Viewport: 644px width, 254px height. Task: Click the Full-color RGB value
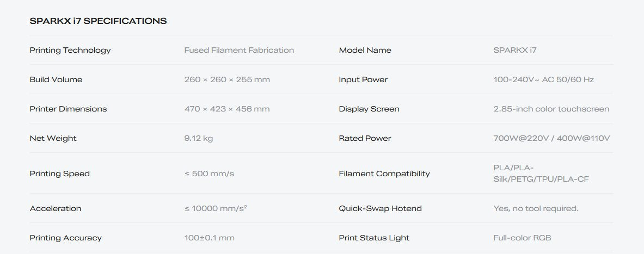click(522, 238)
